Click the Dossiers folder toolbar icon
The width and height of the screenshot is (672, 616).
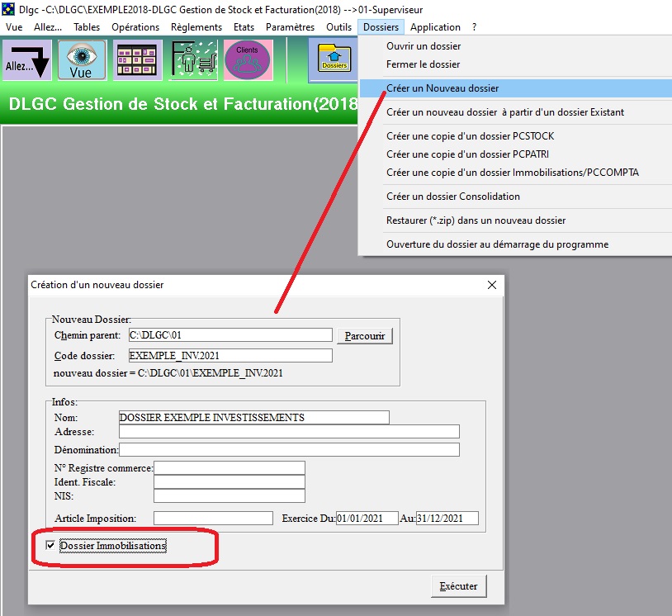click(334, 59)
